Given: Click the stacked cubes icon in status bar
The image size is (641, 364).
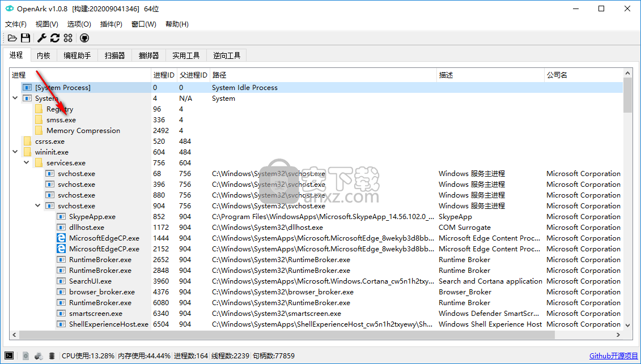Looking at the screenshot, I should click(39, 356).
